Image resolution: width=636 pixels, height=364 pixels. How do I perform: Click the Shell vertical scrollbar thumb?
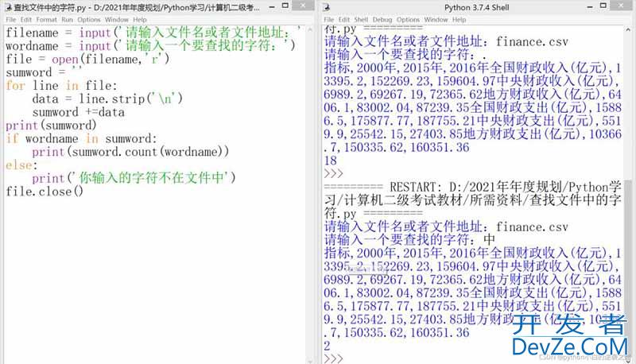[628, 268]
